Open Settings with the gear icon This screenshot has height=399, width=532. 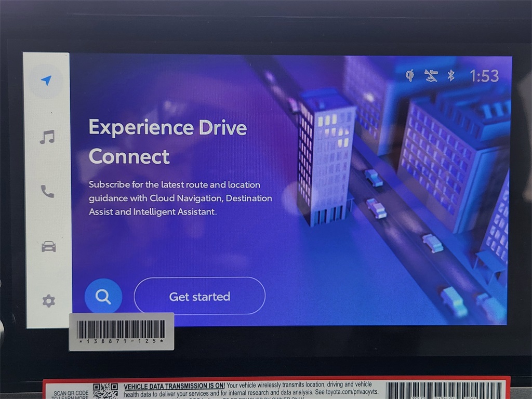48,300
